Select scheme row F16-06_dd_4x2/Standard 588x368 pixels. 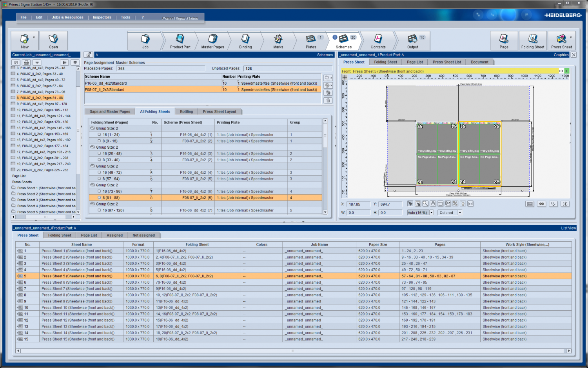[x=203, y=83]
